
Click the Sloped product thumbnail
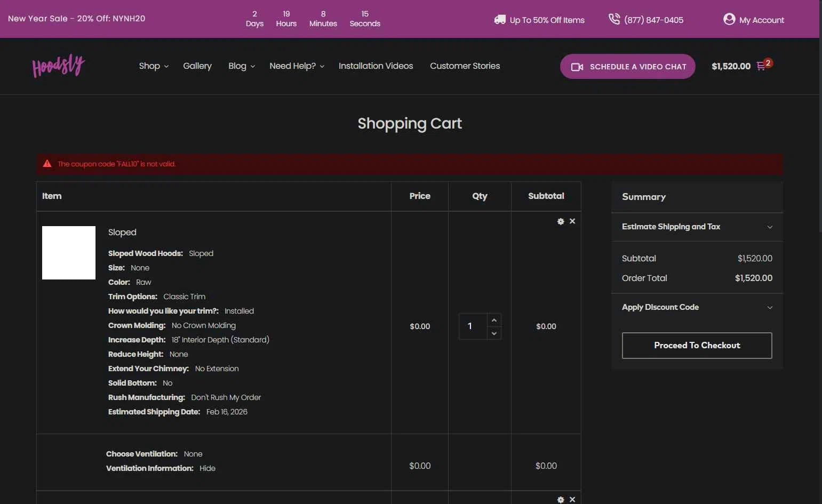click(69, 253)
